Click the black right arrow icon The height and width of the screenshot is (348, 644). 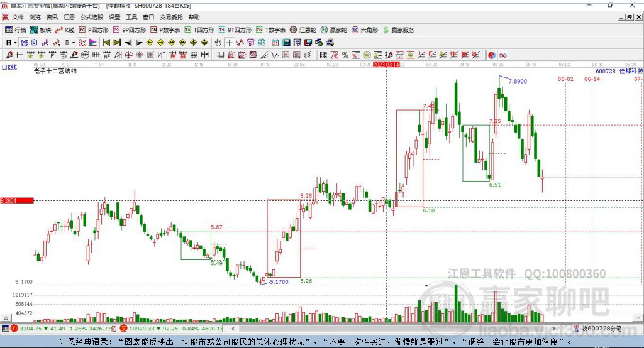tap(139, 43)
